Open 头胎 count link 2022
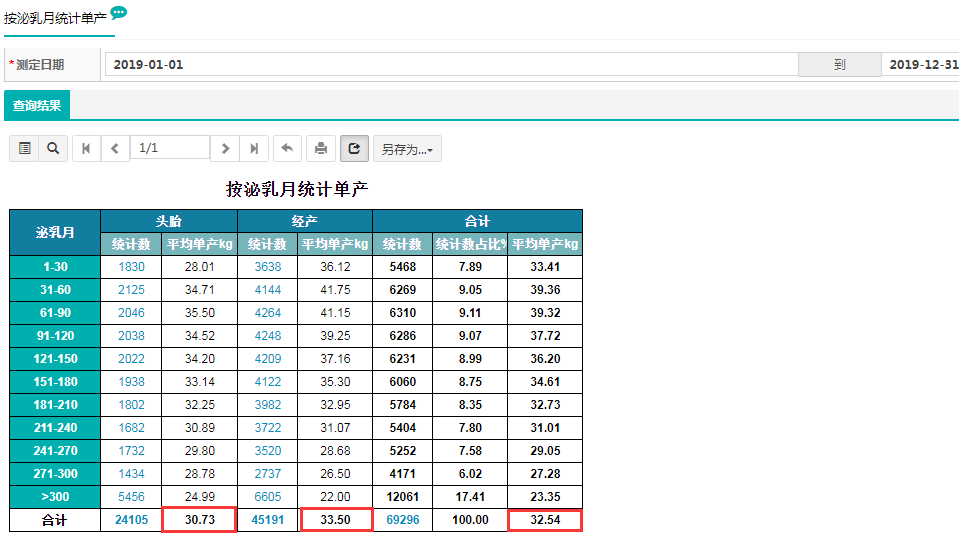Viewport: 959px width, 535px height. click(x=131, y=359)
